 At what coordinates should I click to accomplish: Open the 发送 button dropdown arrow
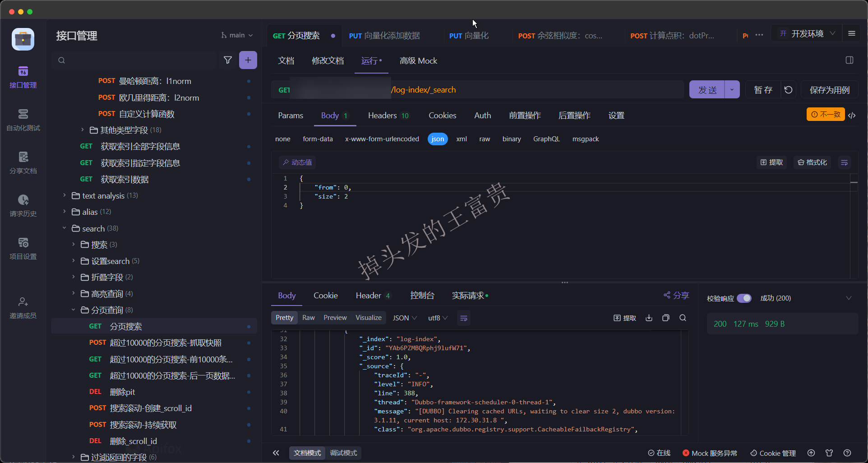point(732,90)
